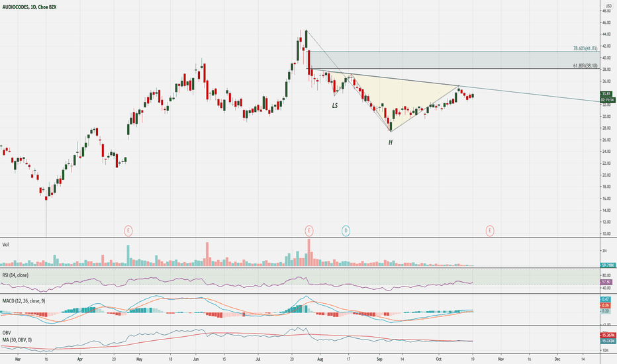Select the MA (30, OBV, 0) label
Image resolution: width=617 pixels, height=364 pixels.
click(x=17, y=340)
